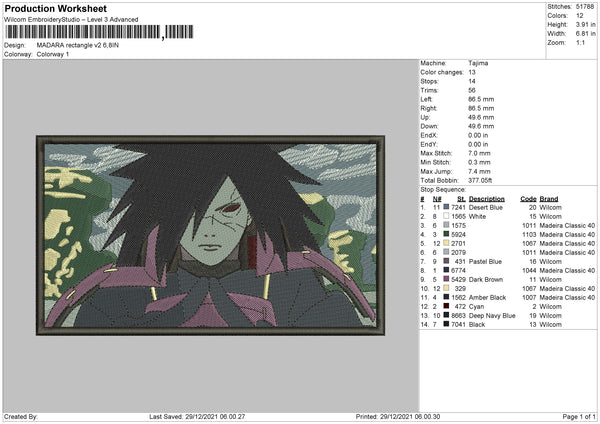Click the 'Production Worksheet' title
600x424 pixels.
[55, 8]
